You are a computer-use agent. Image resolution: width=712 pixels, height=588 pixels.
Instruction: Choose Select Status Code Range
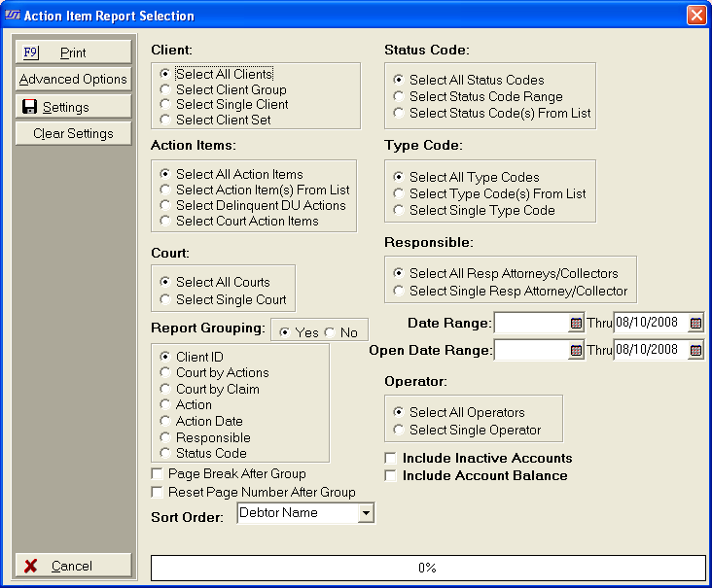point(399,97)
